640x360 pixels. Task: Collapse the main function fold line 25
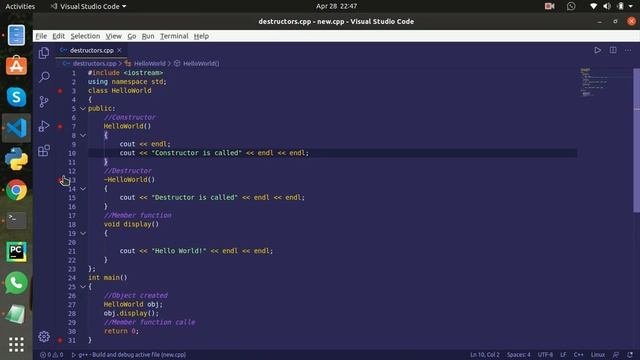83,287
